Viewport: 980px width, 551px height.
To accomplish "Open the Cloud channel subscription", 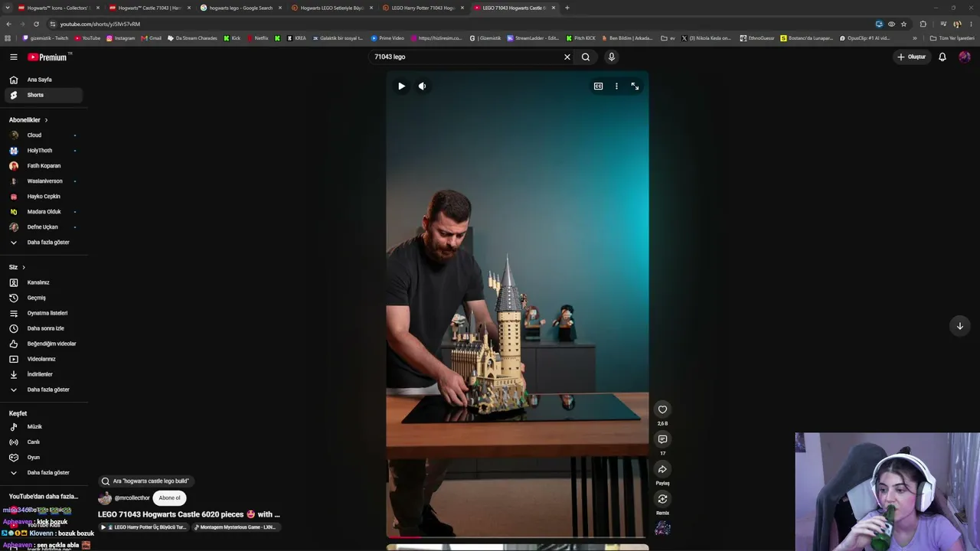I will pos(43,135).
